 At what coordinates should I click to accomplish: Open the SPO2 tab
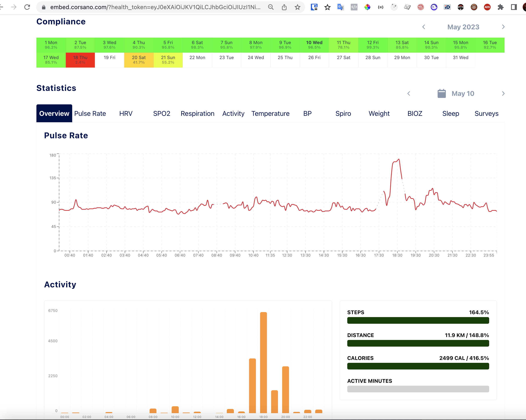pos(161,113)
